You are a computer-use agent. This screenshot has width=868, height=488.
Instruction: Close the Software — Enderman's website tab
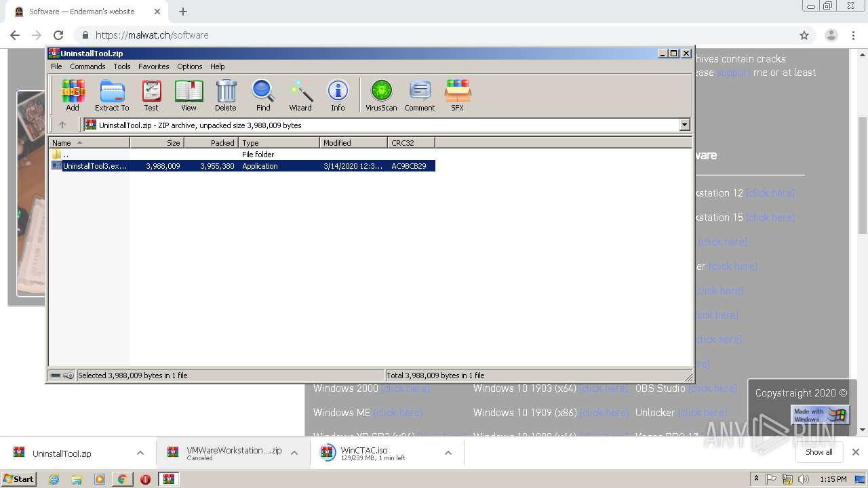pyautogui.click(x=157, y=12)
